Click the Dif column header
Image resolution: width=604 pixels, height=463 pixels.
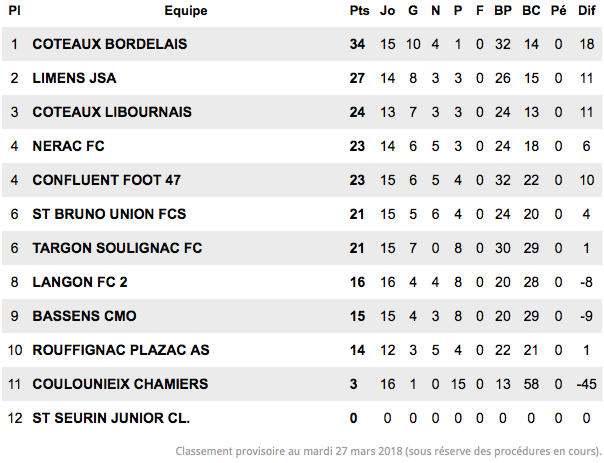[x=587, y=10]
